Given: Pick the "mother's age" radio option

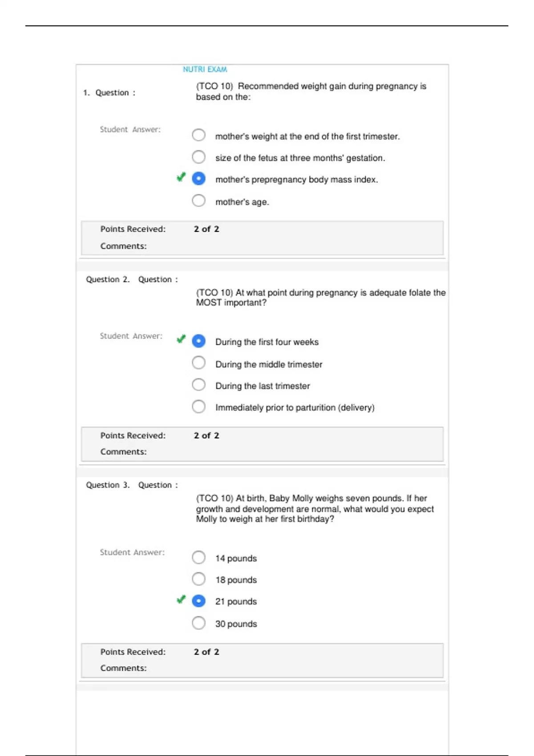Looking at the screenshot, I should click(198, 201).
